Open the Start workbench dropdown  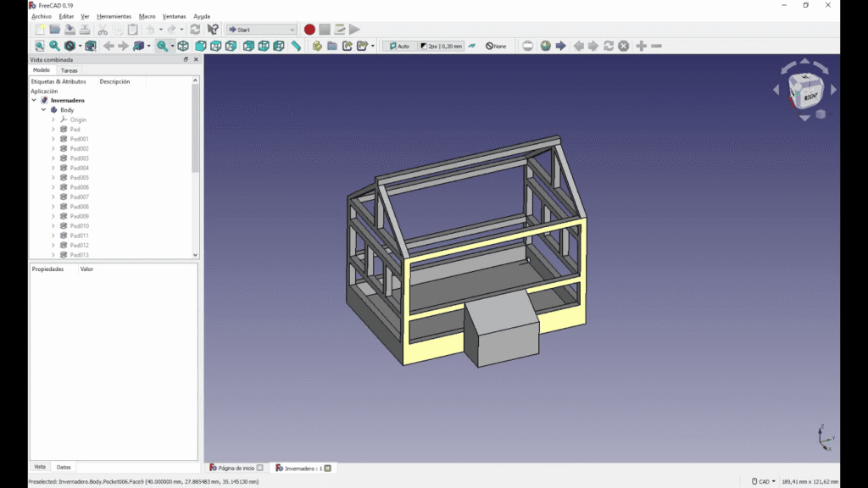tap(261, 30)
